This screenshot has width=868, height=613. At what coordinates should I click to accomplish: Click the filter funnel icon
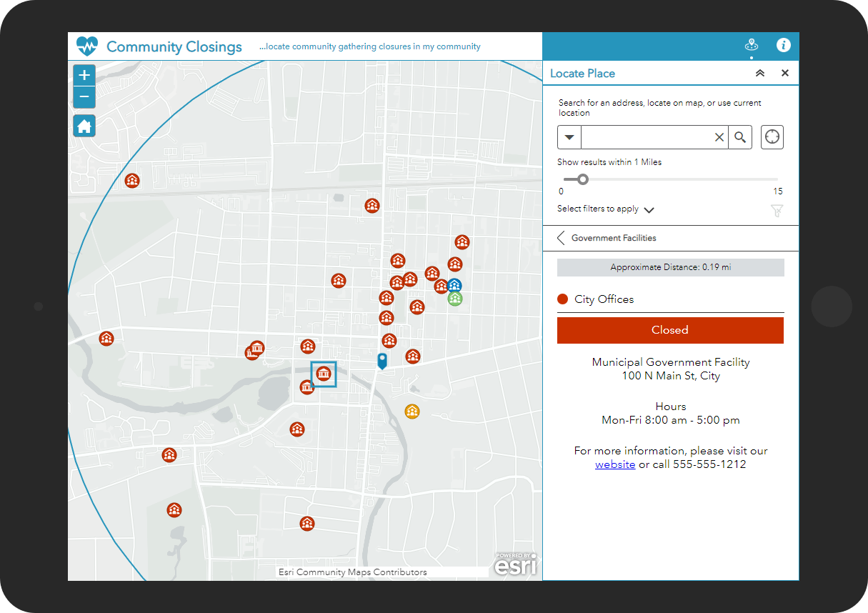click(777, 210)
